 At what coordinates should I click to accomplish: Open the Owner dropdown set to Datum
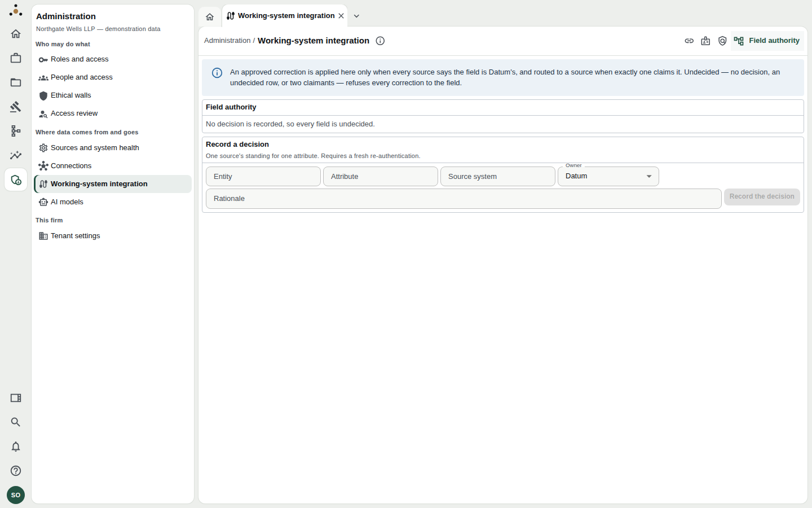tap(608, 176)
